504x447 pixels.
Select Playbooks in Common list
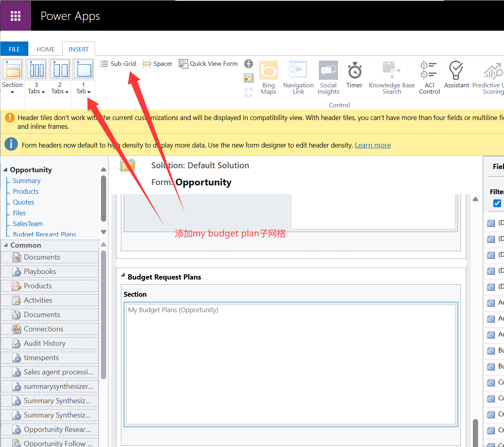click(50, 272)
